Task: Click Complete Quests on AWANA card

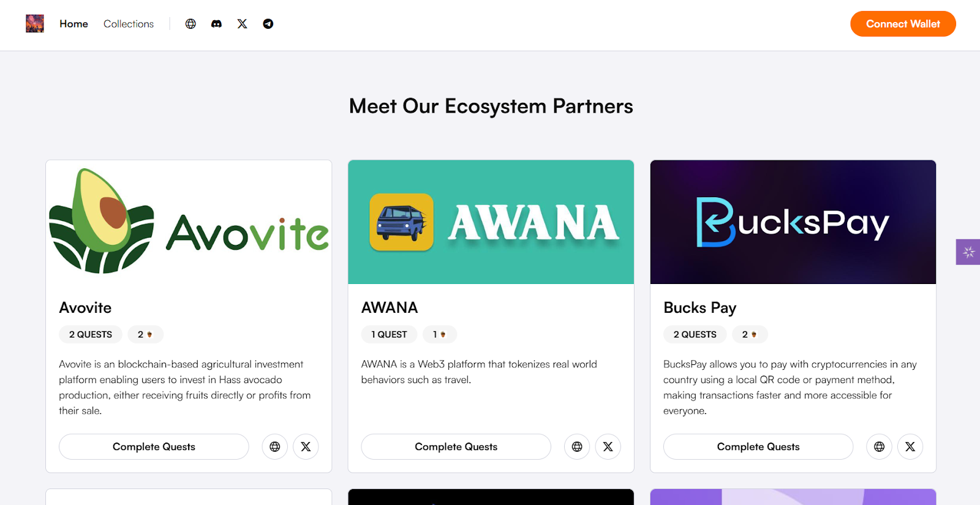Action: [x=456, y=447]
